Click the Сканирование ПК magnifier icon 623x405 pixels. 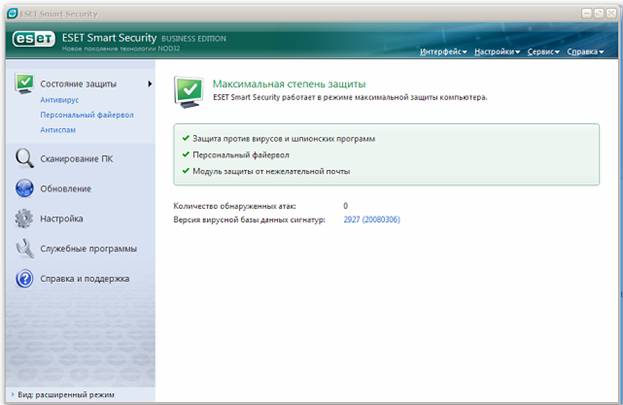tap(24, 158)
